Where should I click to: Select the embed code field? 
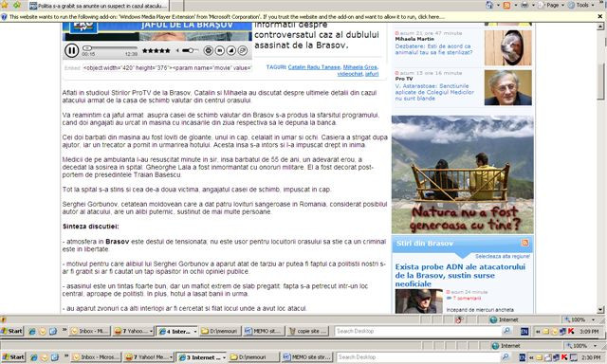pyautogui.click(x=167, y=68)
